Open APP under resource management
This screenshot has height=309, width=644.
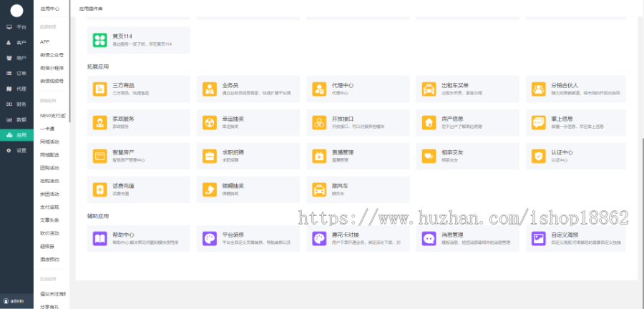pos(45,42)
